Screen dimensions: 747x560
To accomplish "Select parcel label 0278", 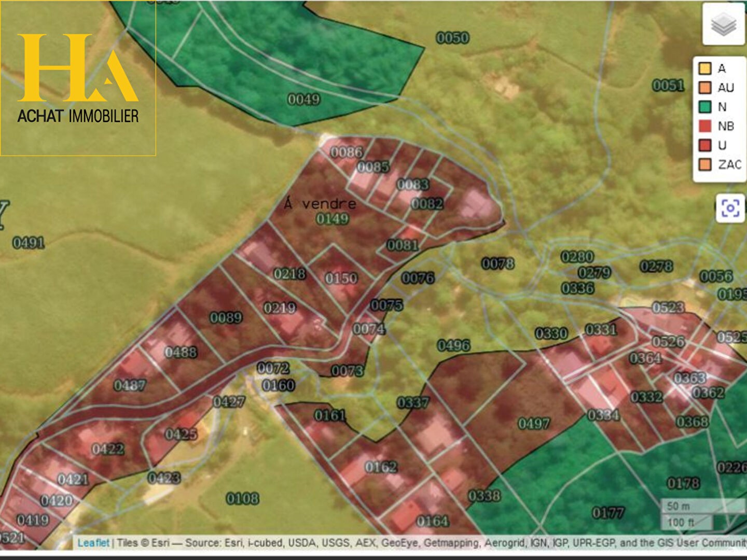I will [656, 266].
